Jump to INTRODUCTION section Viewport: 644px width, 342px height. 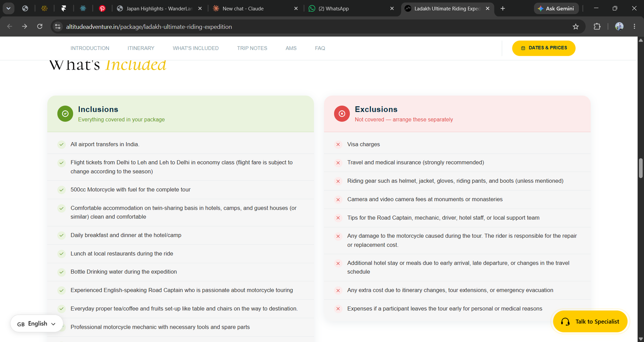coord(90,48)
